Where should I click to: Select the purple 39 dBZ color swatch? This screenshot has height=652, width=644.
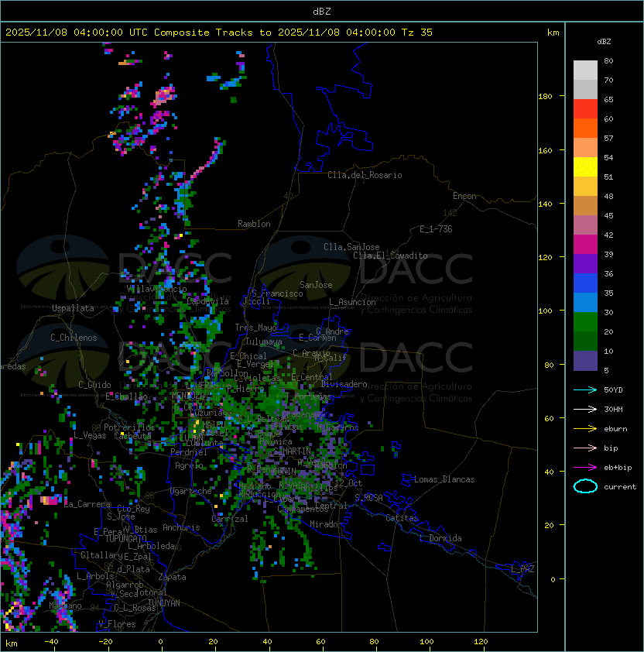pos(585,263)
